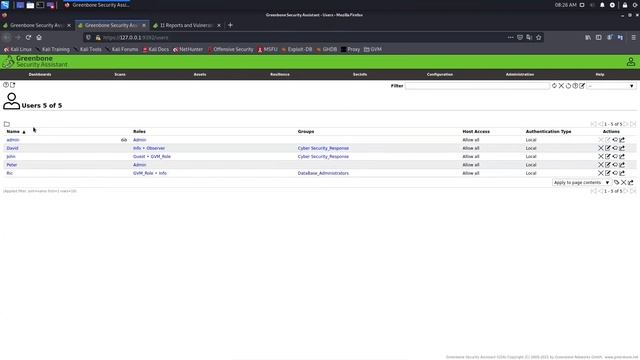Open the Firefox hamburger menu
The width and height of the screenshot is (640, 360).
633,38
